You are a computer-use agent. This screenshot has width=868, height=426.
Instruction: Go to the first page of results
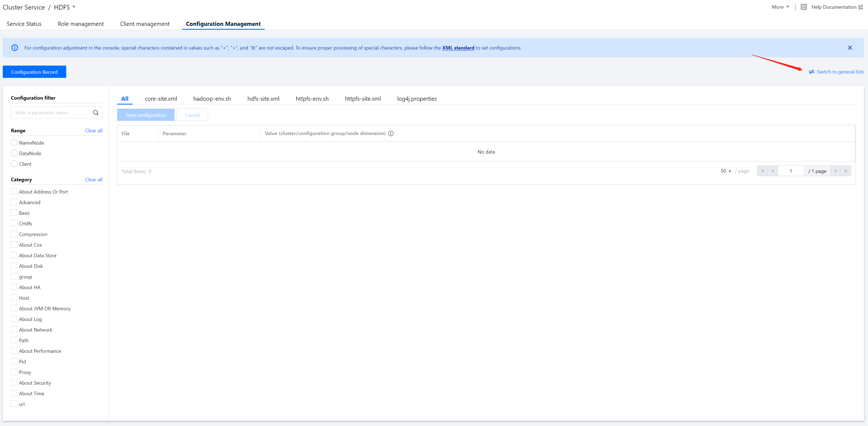click(x=762, y=171)
